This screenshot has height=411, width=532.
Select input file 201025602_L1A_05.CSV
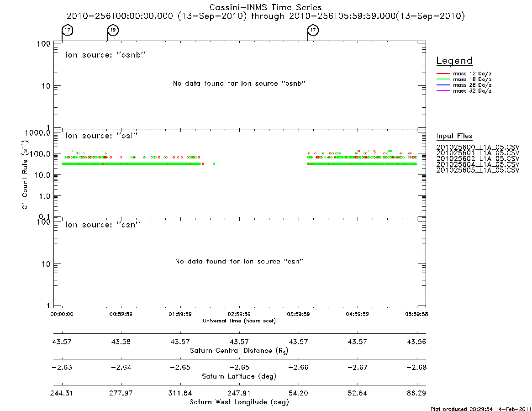[478, 159]
